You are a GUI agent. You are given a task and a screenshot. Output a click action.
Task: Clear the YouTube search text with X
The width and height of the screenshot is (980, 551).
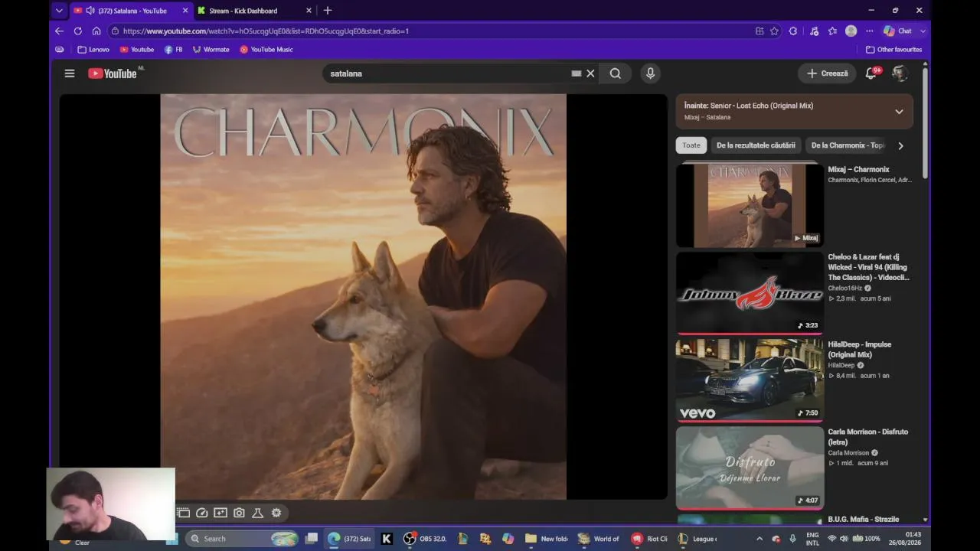pyautogui.click(x=590, y=73)
